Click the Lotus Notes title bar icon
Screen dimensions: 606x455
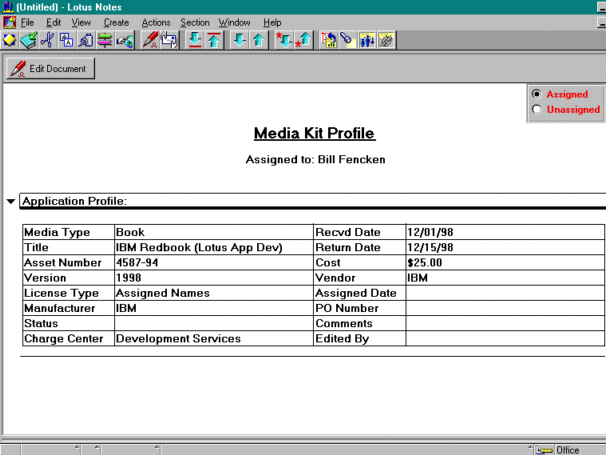pyautogui.click(x=8, y=7)
